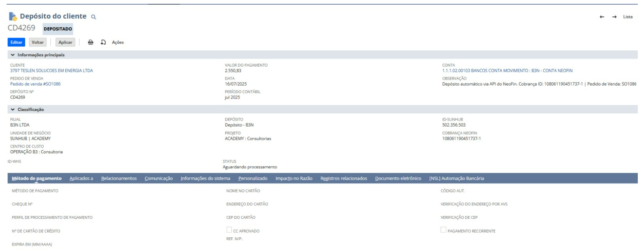Click the search magnifier beside the page title
644x252 pixels.
click(93, 17)
